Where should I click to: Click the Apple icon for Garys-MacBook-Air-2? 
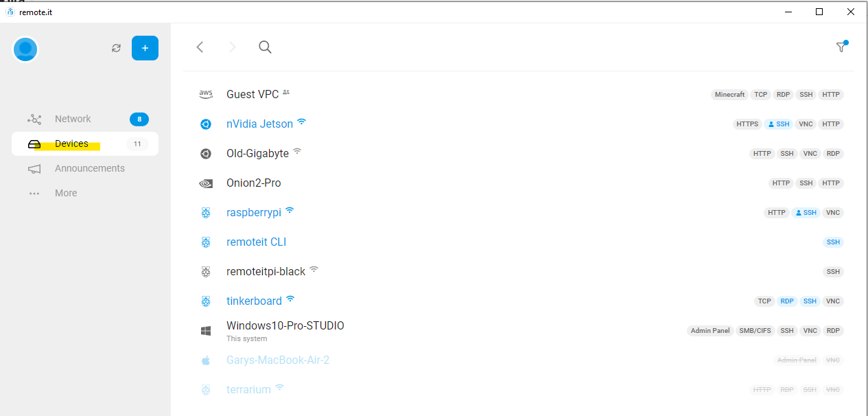(x=205, y=360)
